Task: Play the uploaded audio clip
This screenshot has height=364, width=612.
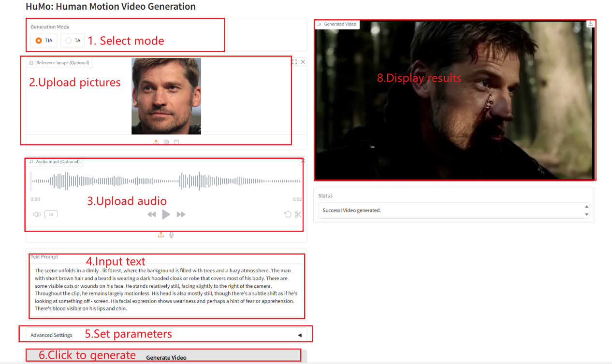Action: click(166, 214)
